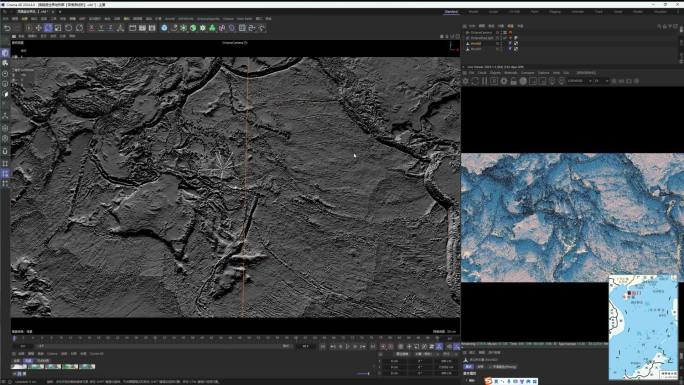Jump to end of animation button
Viewport: 684px width, 385px height.
tap(373, 346)
